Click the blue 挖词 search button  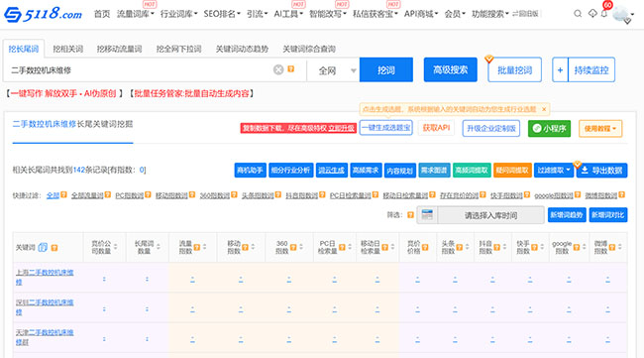pyautogui.click(x=386, y=69)
